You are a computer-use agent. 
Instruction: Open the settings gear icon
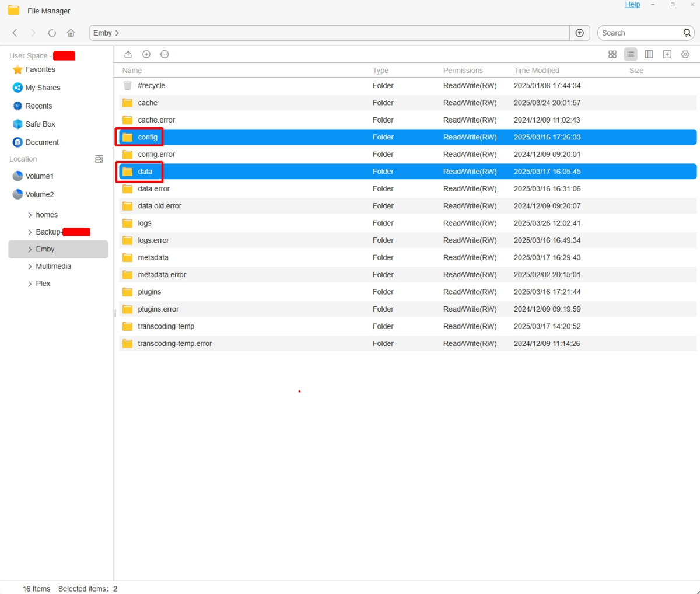pos(685,54)
